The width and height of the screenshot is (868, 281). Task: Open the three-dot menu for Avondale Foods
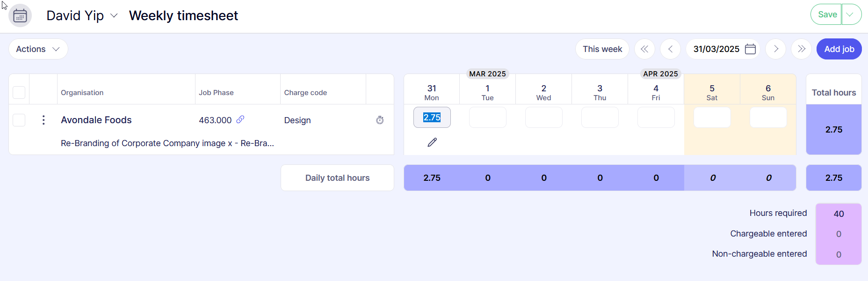click(x=43, y=120)
